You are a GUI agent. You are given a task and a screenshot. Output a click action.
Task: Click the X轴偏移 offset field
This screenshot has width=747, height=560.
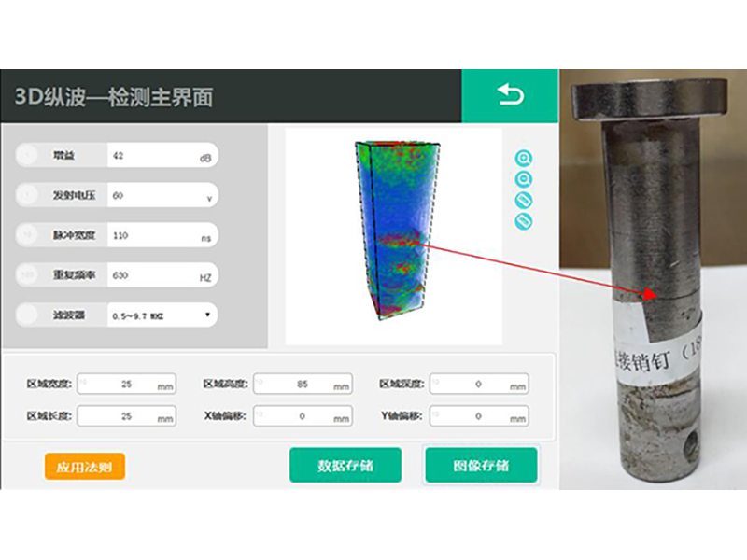[303, 415]
